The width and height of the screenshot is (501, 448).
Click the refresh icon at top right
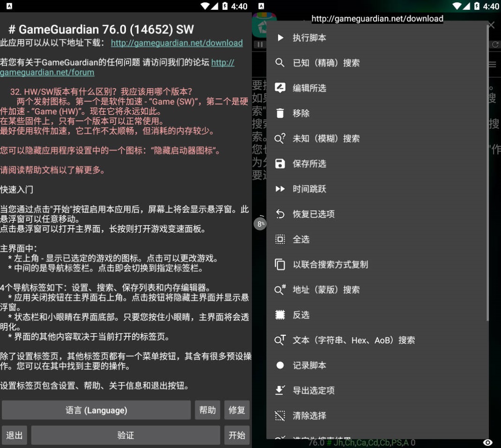click(495, 45)
